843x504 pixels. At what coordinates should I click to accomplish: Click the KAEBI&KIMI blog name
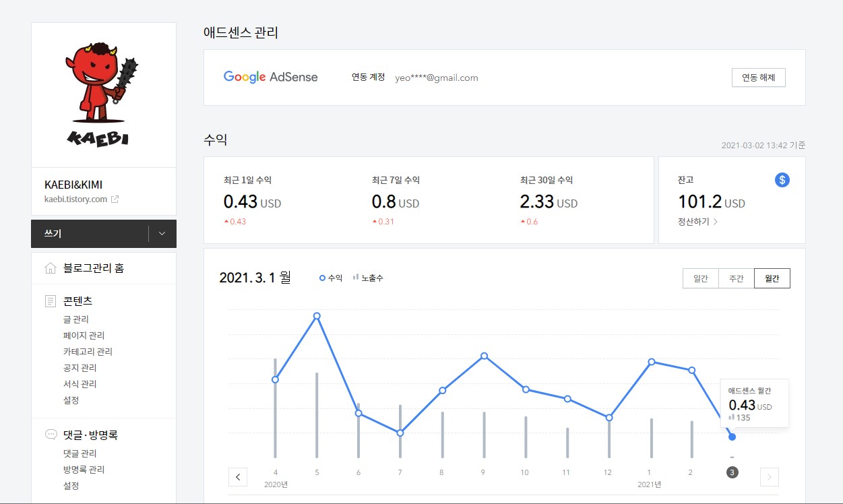point(73,185)
